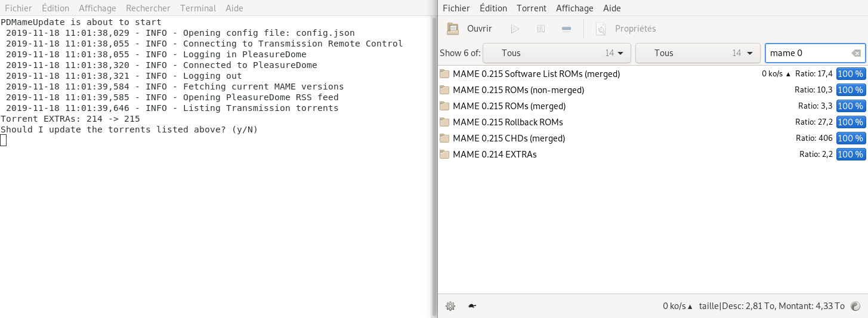
Task: Open the gear options icon in status bar
Action: (x=450, y=306)
